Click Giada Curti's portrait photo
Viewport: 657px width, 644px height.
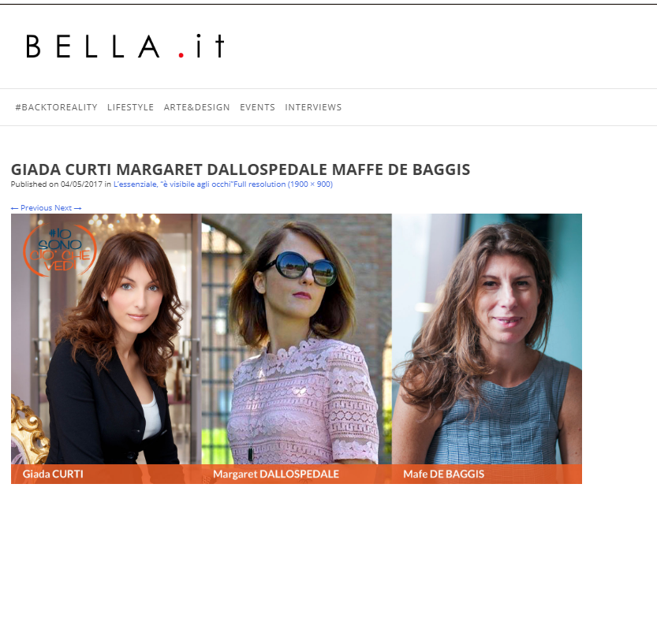106,339
